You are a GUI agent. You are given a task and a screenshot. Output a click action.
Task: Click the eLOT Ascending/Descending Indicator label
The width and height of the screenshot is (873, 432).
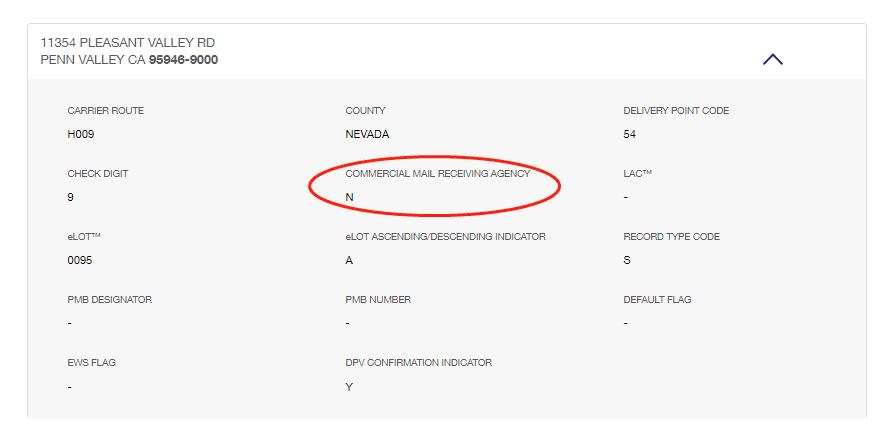pyautogui.click(x=445, y=237)
